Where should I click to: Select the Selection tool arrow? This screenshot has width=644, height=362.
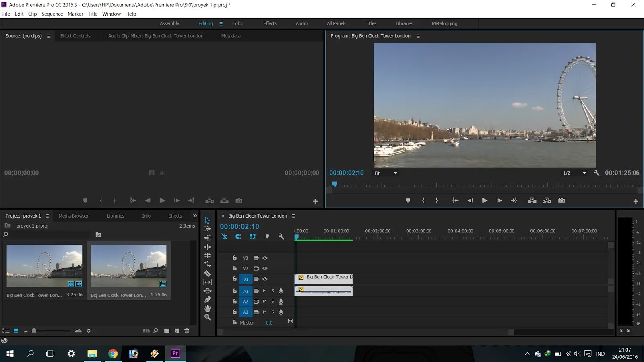pyautogui.click(x=207, y=220)
